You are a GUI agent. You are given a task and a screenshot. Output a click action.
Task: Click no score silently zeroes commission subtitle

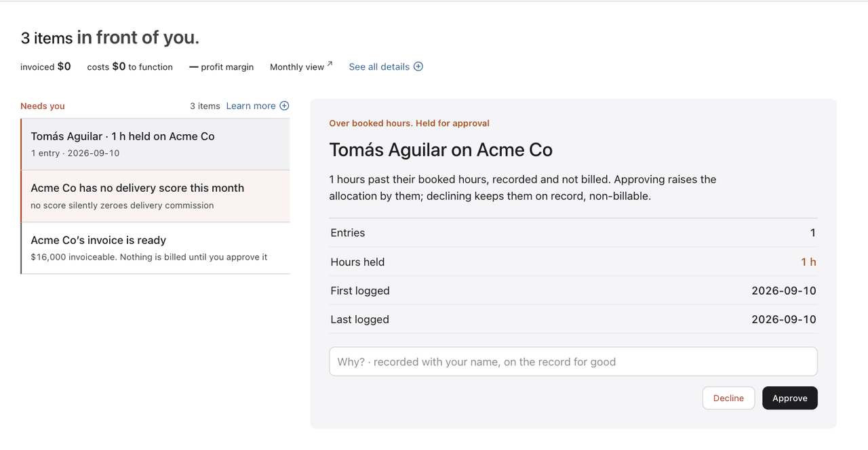(122, 205)
